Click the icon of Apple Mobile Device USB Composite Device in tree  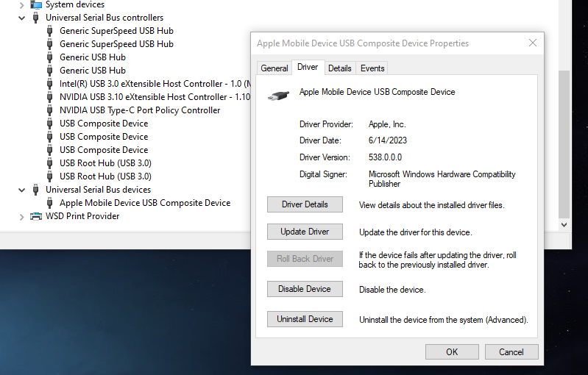(x=49, y=203)
